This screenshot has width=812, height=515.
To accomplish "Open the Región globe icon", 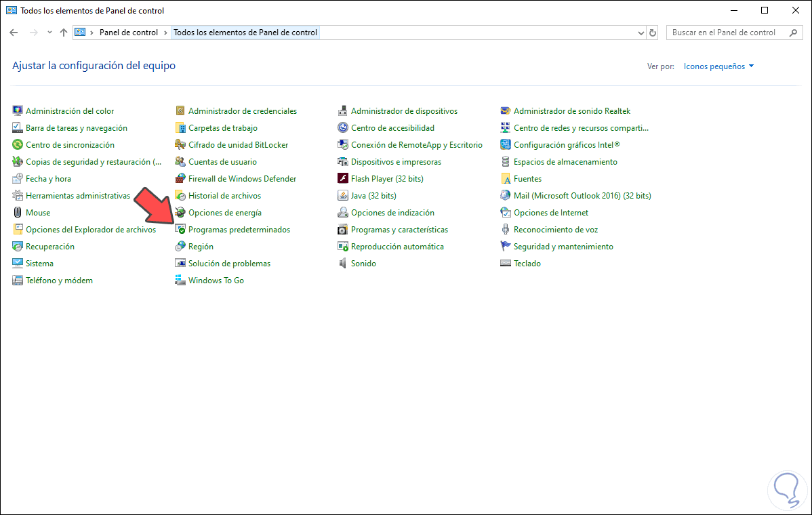I will click(x=180, y=247).
